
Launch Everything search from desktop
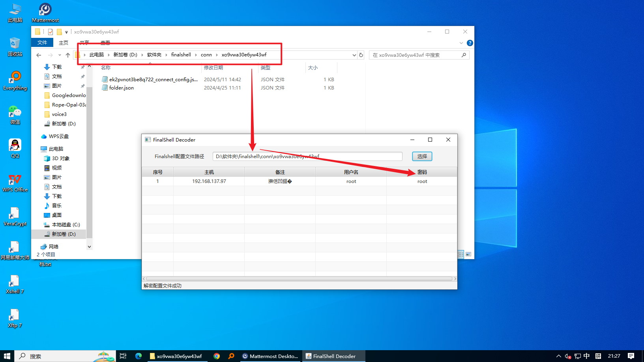[15, 81]
